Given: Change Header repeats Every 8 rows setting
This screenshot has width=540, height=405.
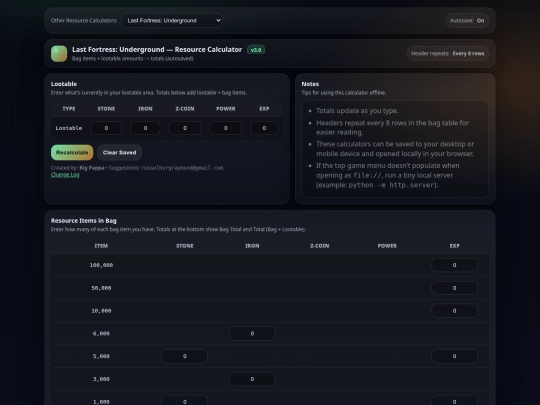Looking at the screenshot, I should (x=447, y=53).
